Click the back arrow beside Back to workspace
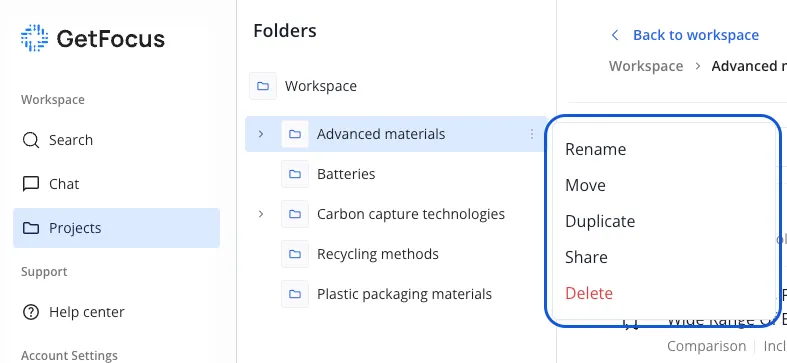The image size is (787, 363). coord(614,35)
